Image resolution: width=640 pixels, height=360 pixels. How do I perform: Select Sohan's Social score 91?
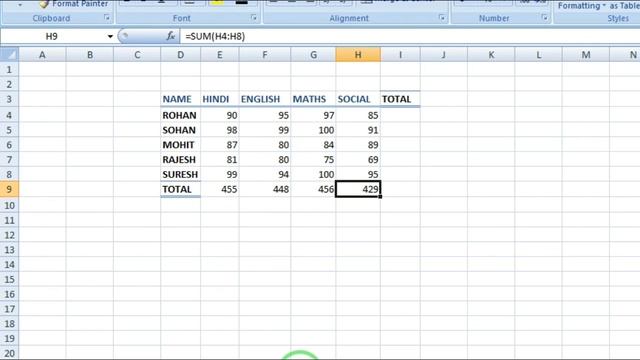pos(358,130)
